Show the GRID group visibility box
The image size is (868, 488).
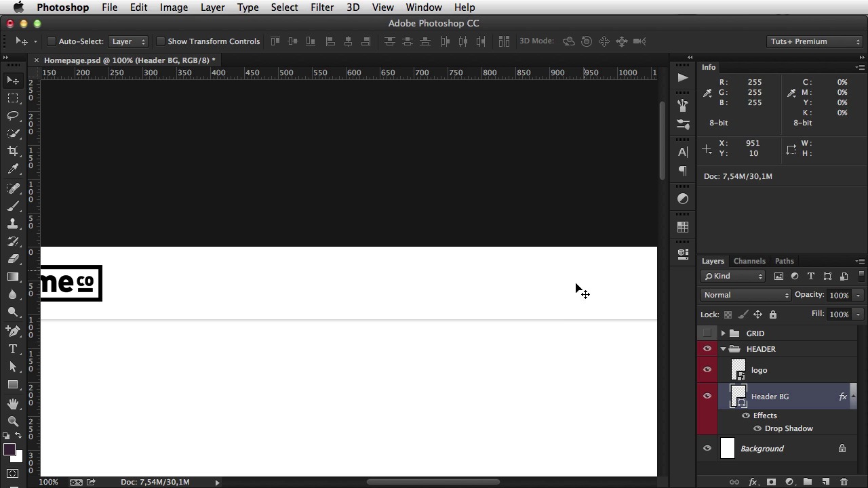707,333
